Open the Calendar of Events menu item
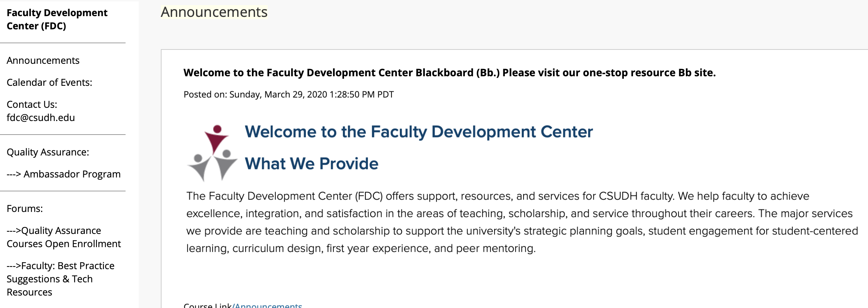Screen dimensions: 868x308 click(x=49, y=82)
